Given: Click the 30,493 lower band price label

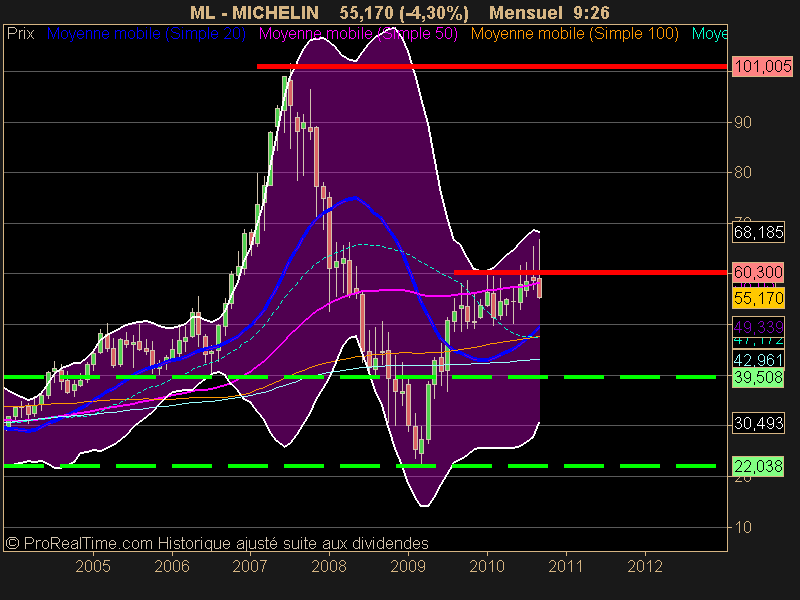Looking at the screenshot, I should tap(758, 423).
